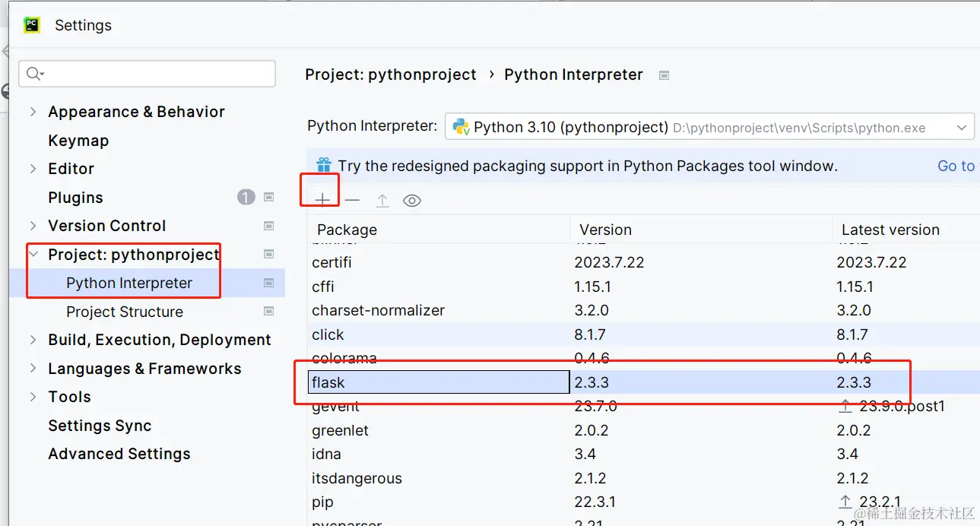Image resolution: width=980 pixels, height=526 pixels.
Task: Click the search magnifier icon in settings
Action: coord(34,74)
